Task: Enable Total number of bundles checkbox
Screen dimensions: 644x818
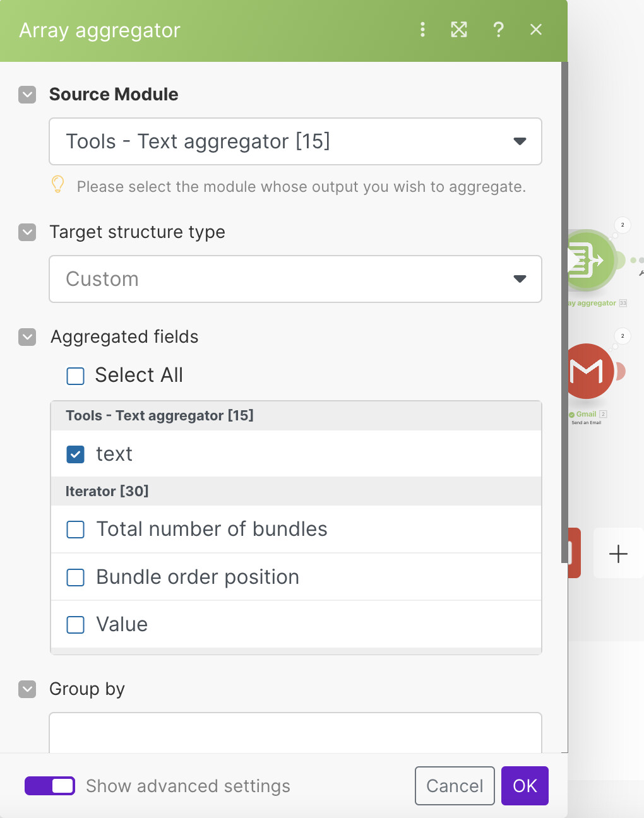Action: click(x=76, y=530)
